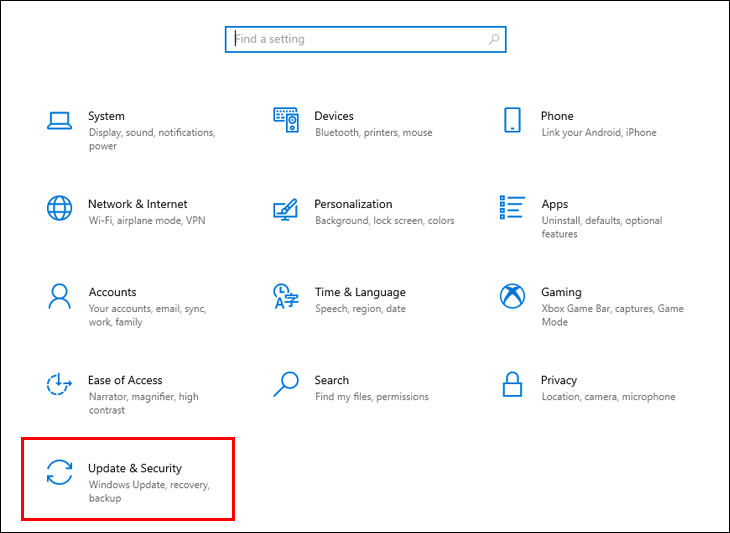The image size is (730, 533).
Task: Click the Time & Language icon
Action: pyautogui.click(x=286, y=296)
